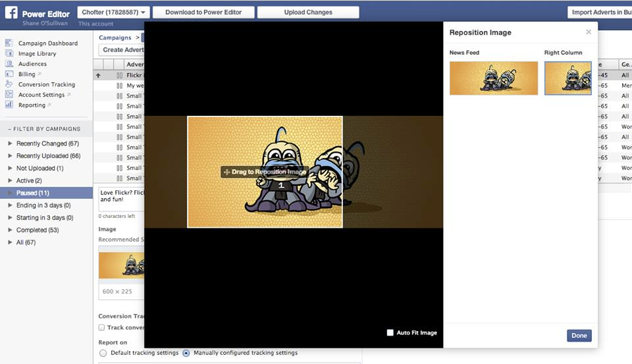Click the Campaigns breadcrumb link
632x364 pixels.
click(115, 38)
